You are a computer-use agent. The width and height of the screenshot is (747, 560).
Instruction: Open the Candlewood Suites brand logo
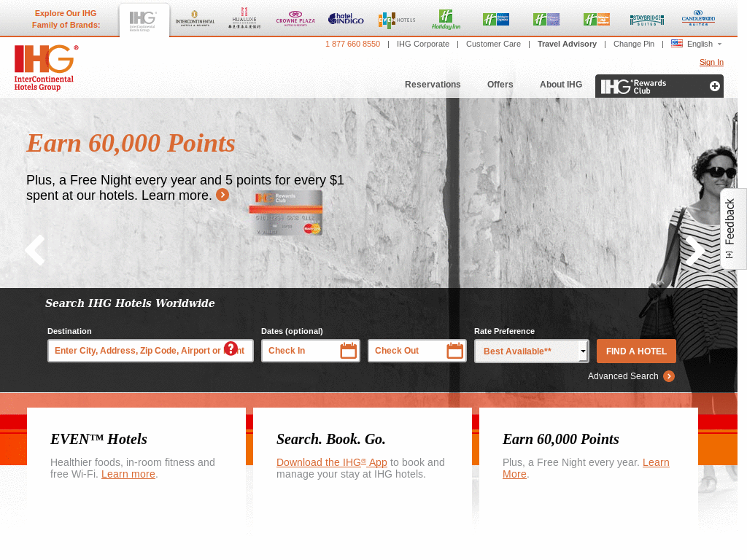coord(698,18)
